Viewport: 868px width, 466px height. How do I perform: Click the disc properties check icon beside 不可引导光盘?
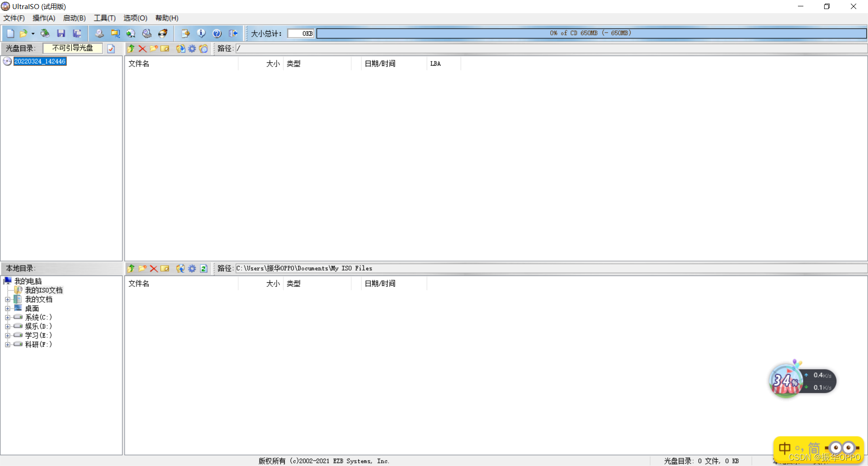coord(111,48)
